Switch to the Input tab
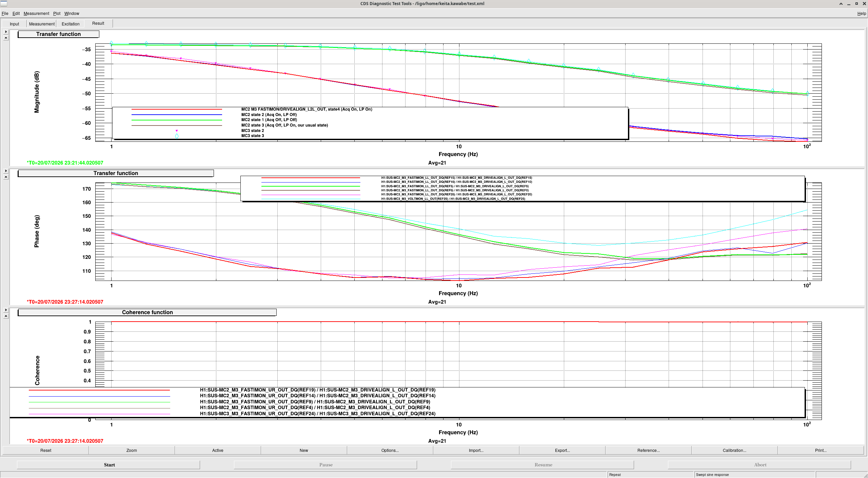 pyautogui.click(x=14, y=24)
